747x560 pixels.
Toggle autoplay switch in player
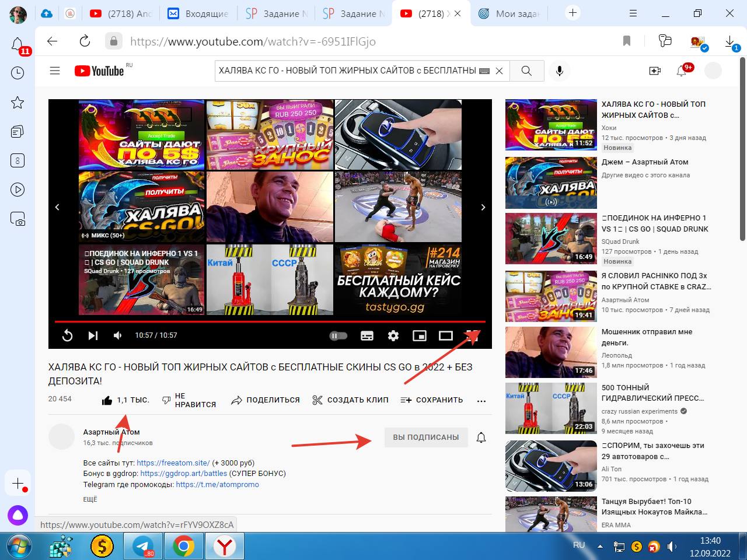338,335
